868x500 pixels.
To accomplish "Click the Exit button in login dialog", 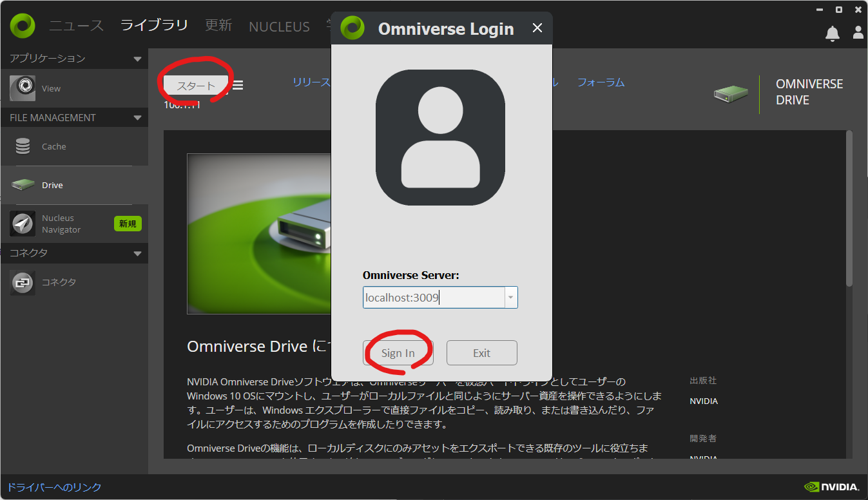I will [482, 352].
